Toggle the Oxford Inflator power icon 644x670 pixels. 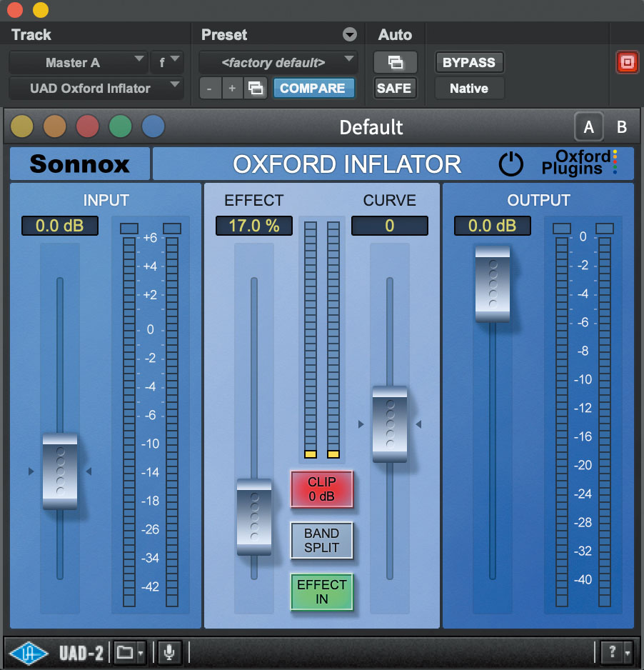[510, 164]
